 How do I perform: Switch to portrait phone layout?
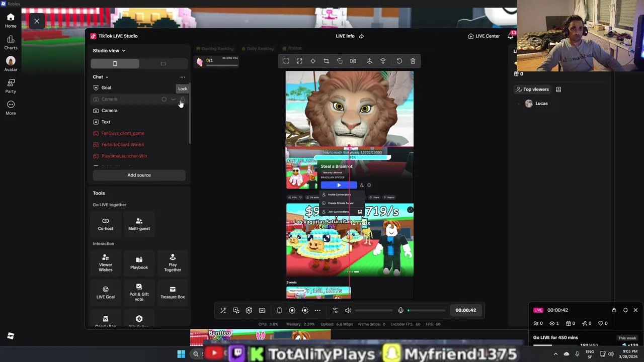pos(115,64)
